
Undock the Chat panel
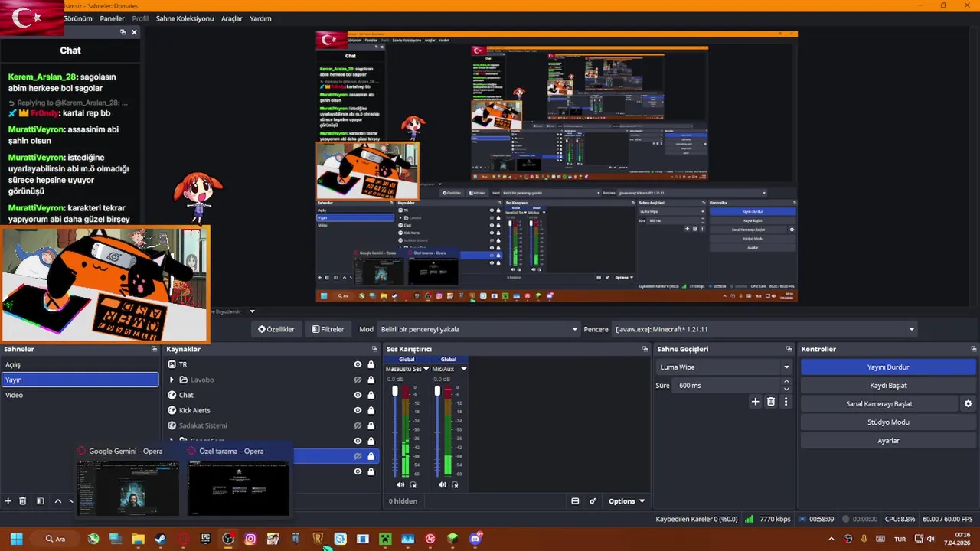122,32
